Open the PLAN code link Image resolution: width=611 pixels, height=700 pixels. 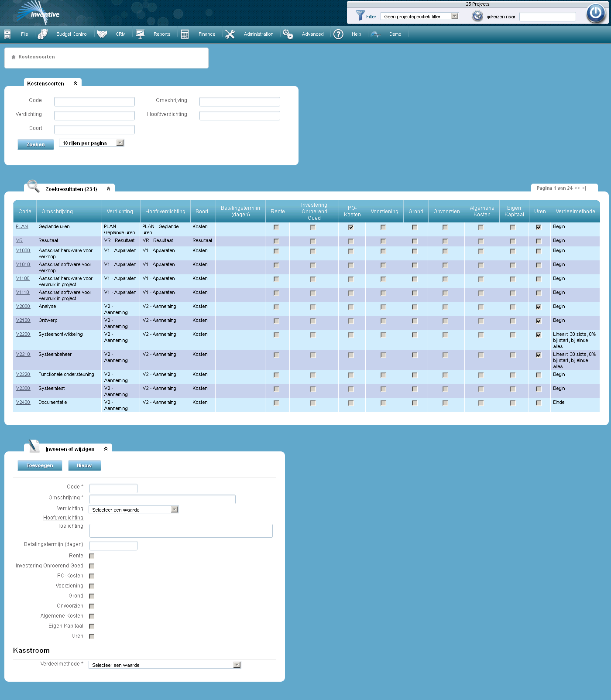coord(22,227)
